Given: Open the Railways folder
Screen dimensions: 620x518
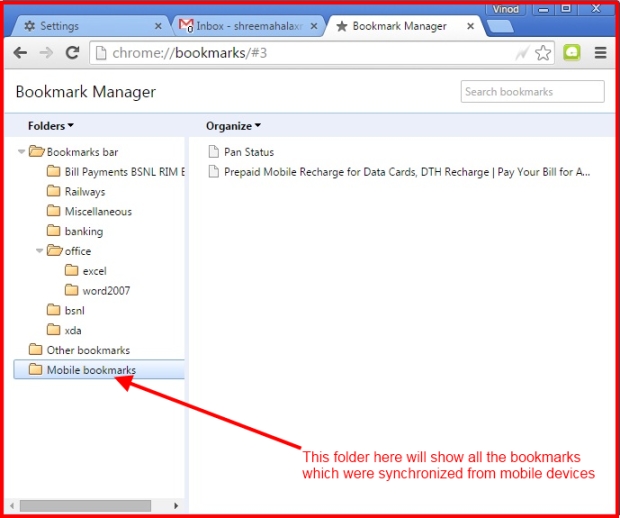Looking at the screenshot, I should click(85, 192).
